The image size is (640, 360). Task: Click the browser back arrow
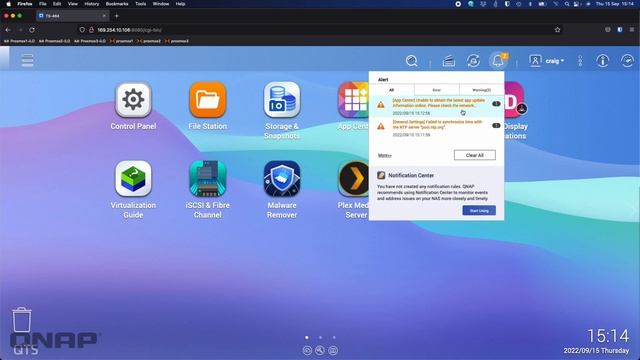click(8, 30)
